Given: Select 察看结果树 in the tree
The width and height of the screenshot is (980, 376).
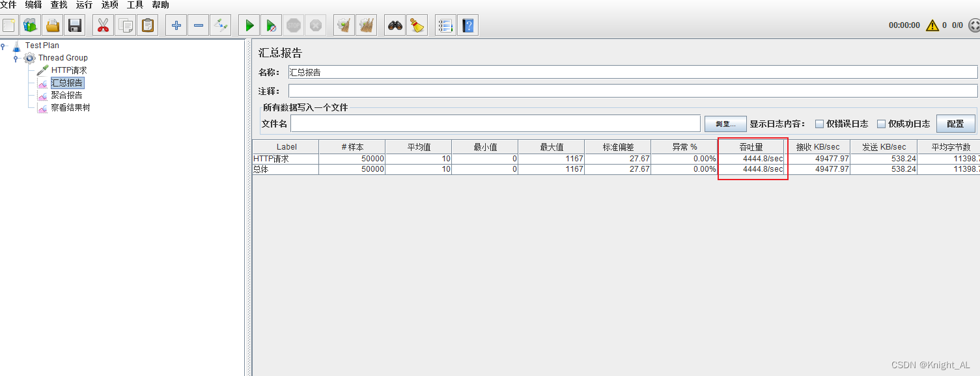Looking at the screenshot, I should pyautogui.click(x=70, y=107).
